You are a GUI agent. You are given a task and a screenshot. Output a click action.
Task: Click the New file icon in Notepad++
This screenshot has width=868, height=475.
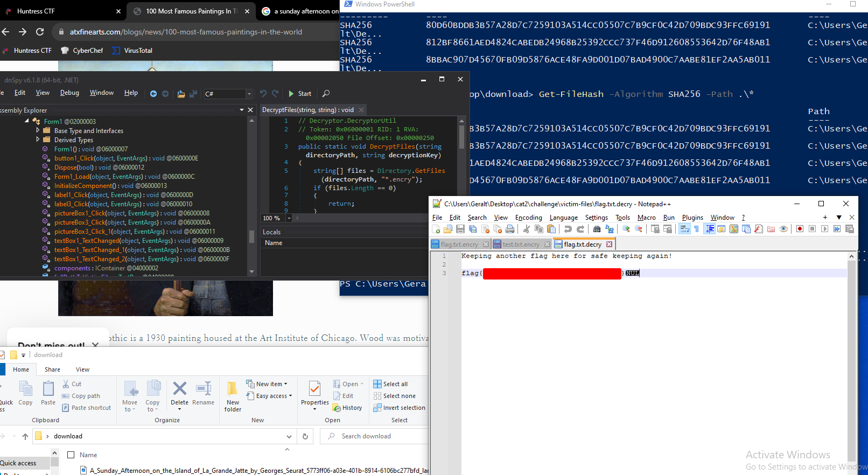click(x=436, y=229)
